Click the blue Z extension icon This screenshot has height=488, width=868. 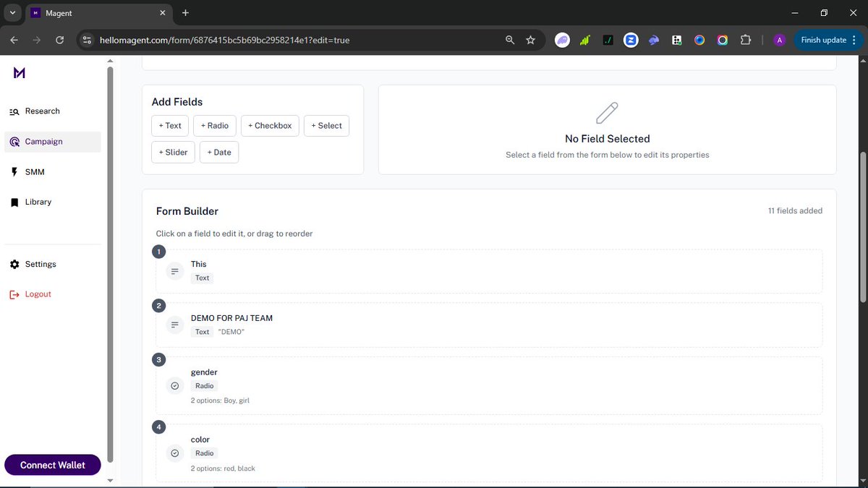[631, 40]
